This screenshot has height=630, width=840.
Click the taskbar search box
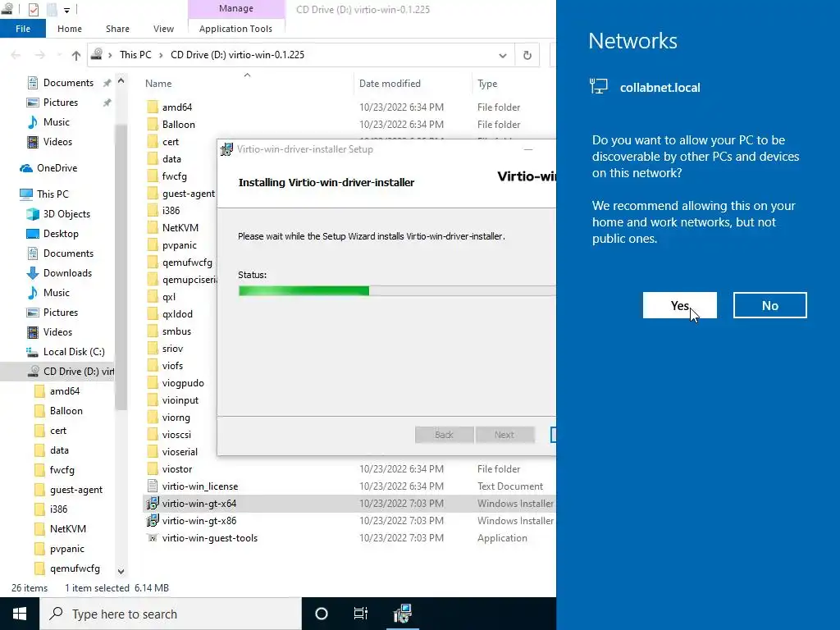171,614
